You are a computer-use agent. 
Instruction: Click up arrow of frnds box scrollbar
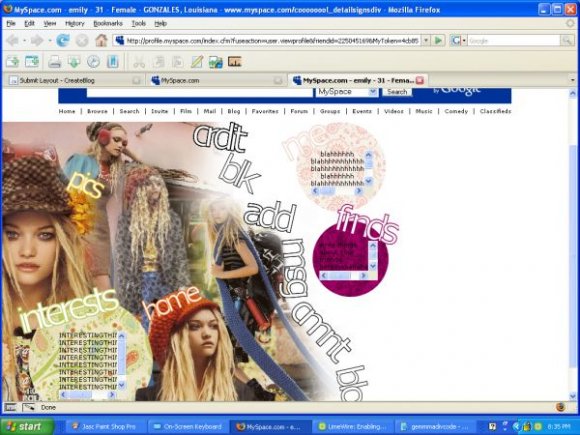click(x=372, y=246)
